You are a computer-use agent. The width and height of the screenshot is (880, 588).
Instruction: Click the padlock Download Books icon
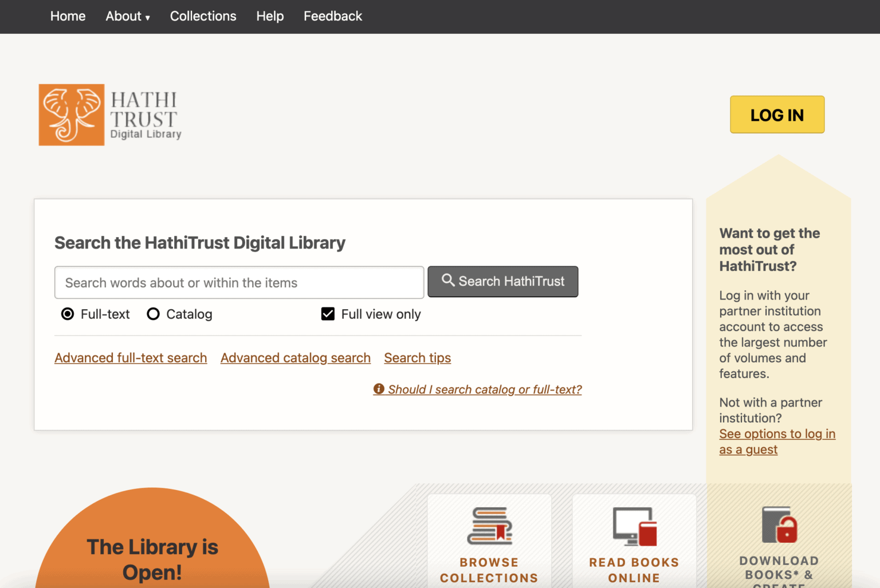coord(778,525)
